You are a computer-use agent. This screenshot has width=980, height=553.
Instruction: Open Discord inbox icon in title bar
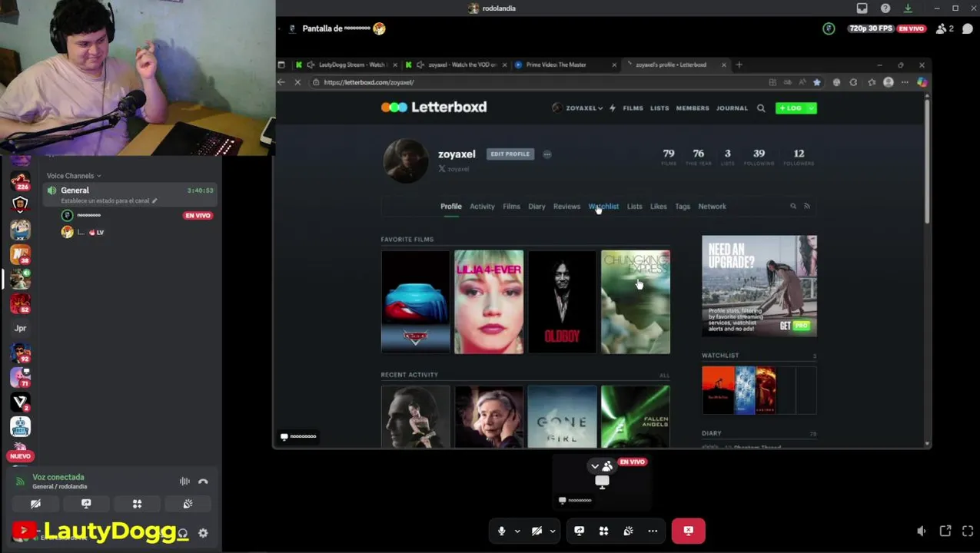[x=862, y=8]
